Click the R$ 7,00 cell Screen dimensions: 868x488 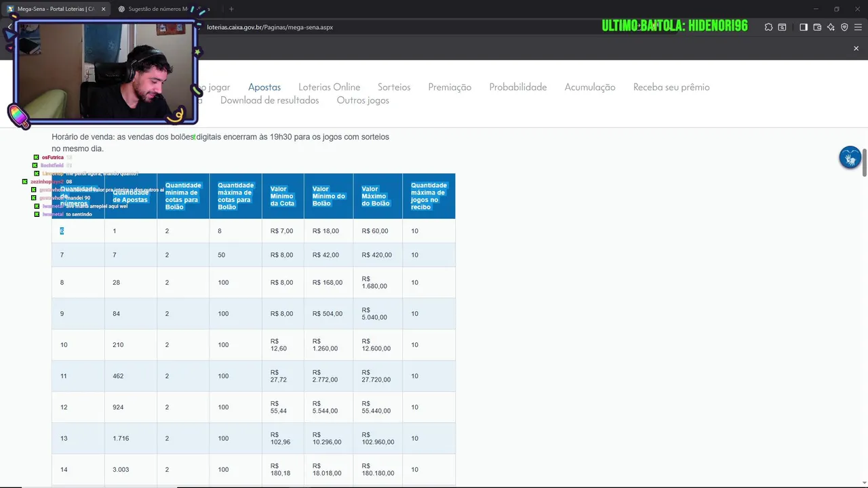click(x=283, y=231)
